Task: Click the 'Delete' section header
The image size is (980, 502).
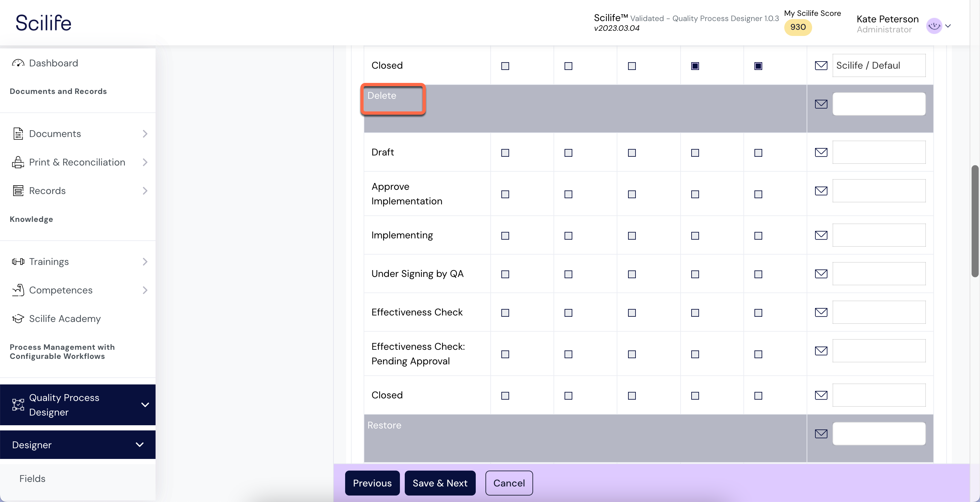Action: click(381, 96)
